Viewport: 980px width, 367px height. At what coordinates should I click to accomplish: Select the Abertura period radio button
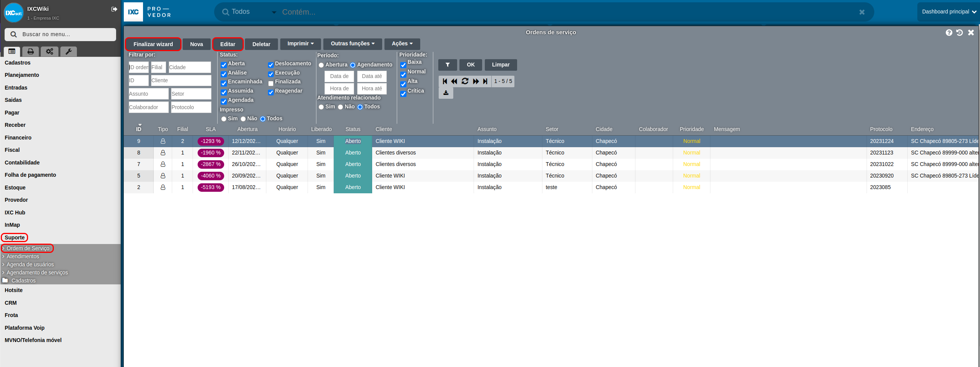[x=321, y=65]
